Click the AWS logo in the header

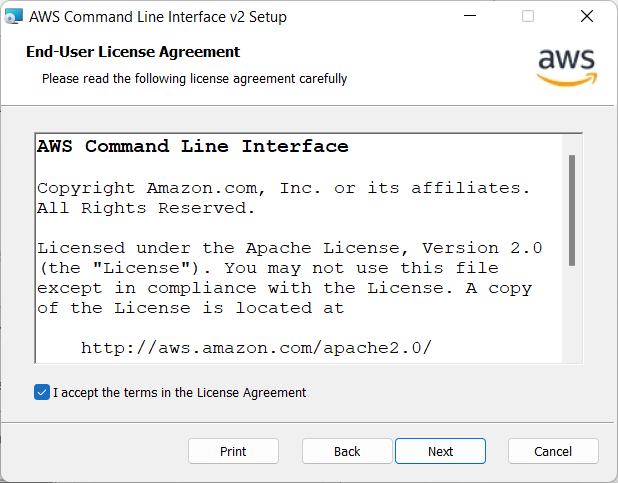[566, 66]
